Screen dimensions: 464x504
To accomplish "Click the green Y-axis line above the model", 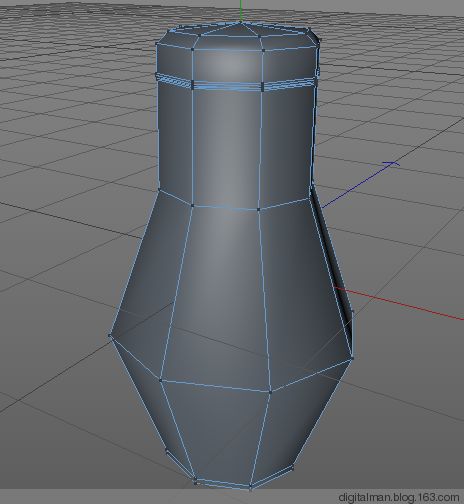I will coord(241,11).
